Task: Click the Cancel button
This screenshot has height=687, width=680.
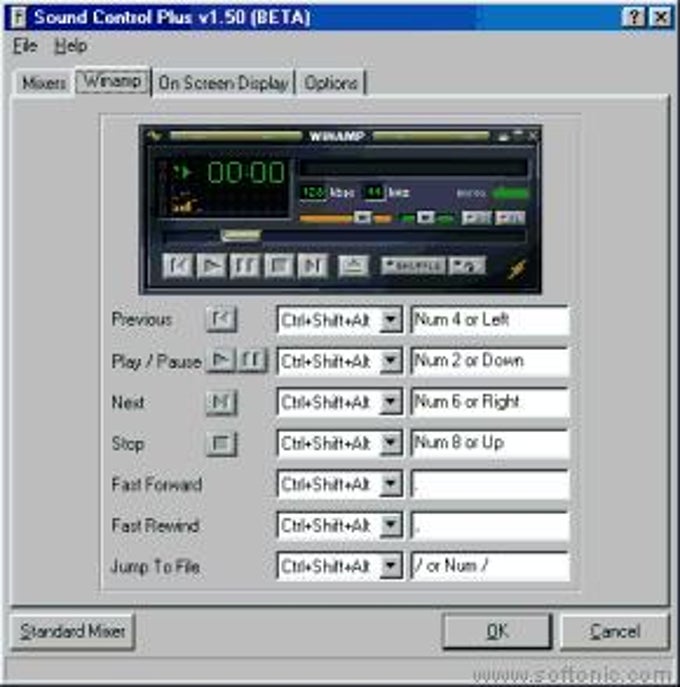Action: pyautogui.click(x=615, y=631)
